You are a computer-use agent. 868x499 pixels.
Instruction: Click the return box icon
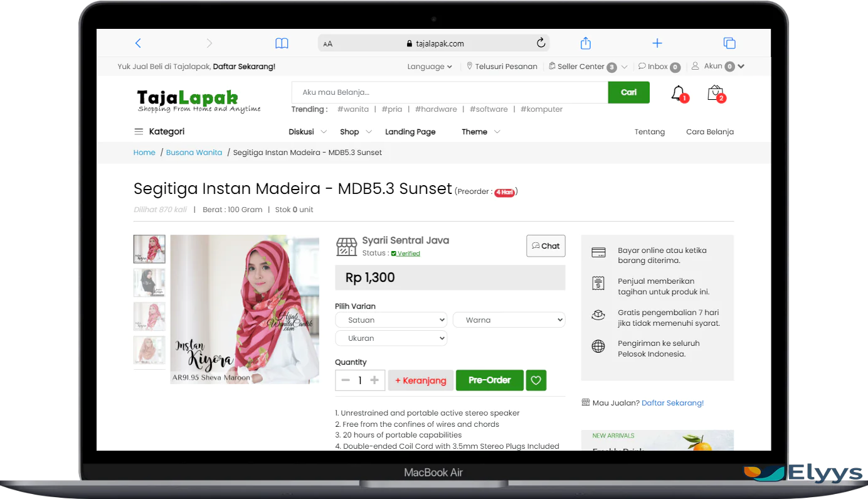(598, 314)
